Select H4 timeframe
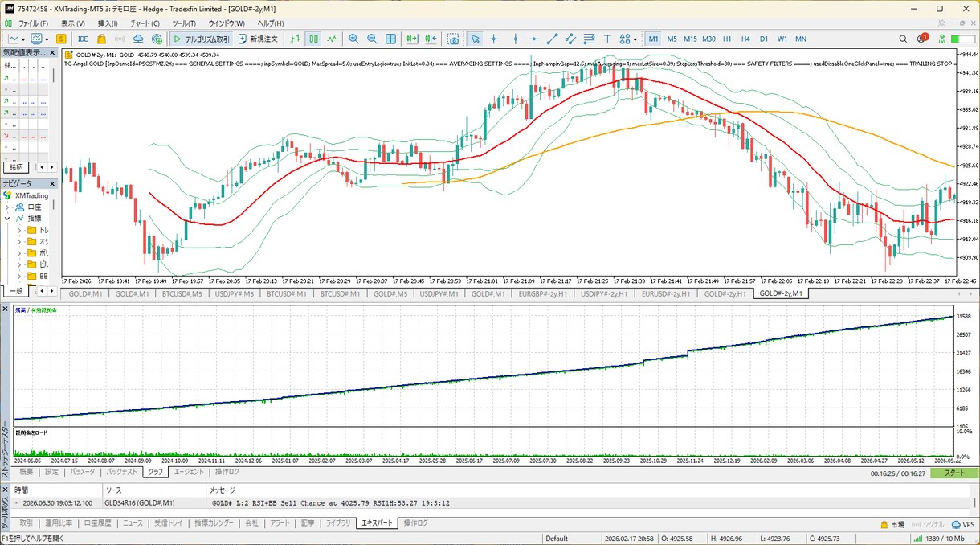Image resolution: width=980 pixels, height=545 pixels. [745, 39]
